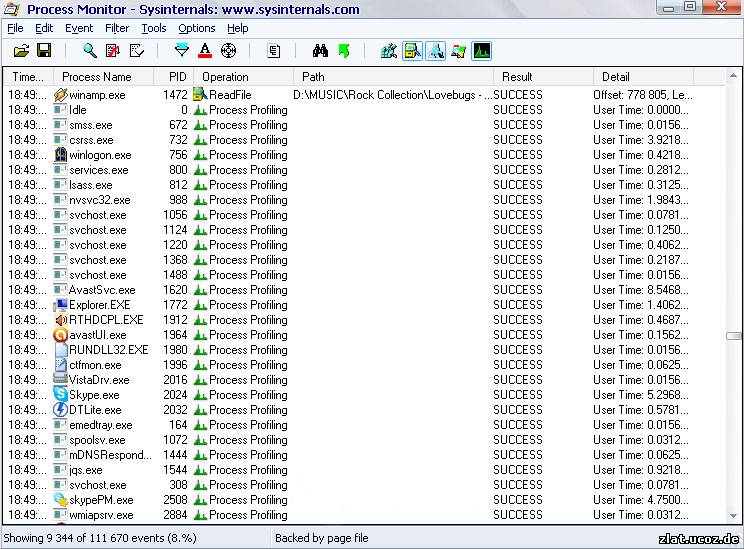Click the PID column header
Screen dimensions: 744x549
coord(173,77)
